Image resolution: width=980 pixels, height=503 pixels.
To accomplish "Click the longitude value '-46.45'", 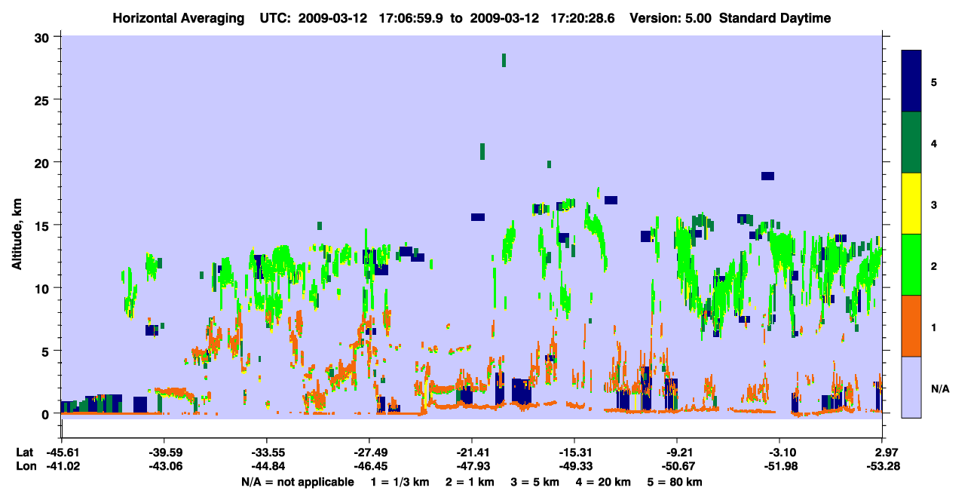I will pos(369,466).
